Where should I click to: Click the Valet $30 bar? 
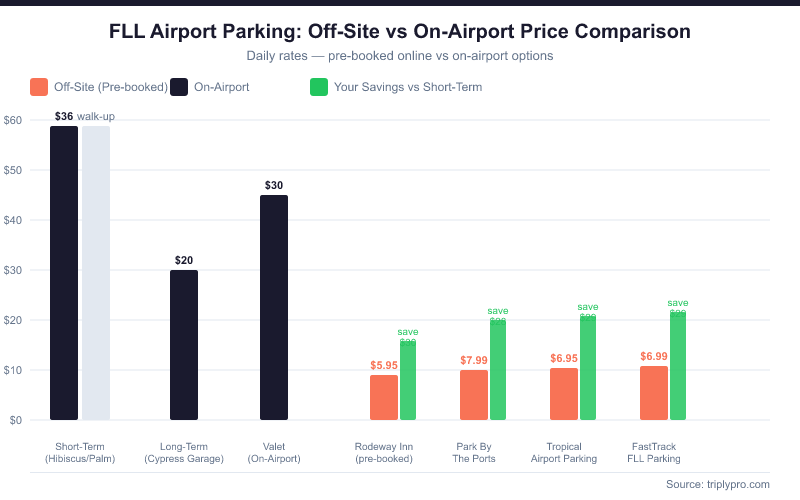274,308
